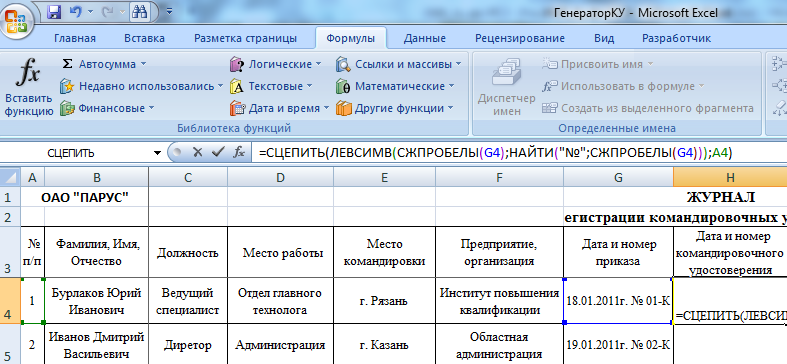Undo the last action

[x=75, y=11]
